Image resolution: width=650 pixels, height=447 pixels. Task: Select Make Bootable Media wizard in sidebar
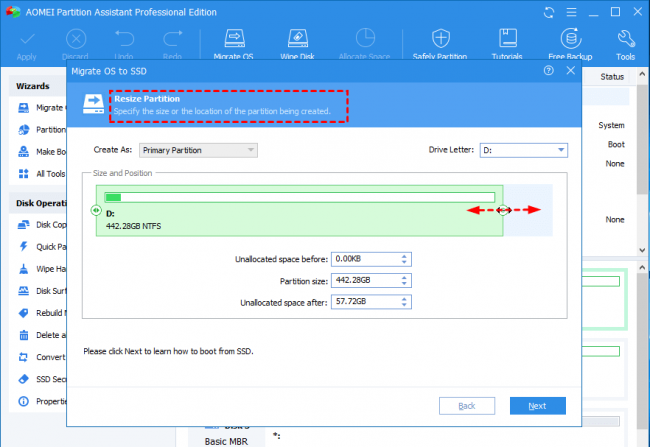tap(42, 152)
